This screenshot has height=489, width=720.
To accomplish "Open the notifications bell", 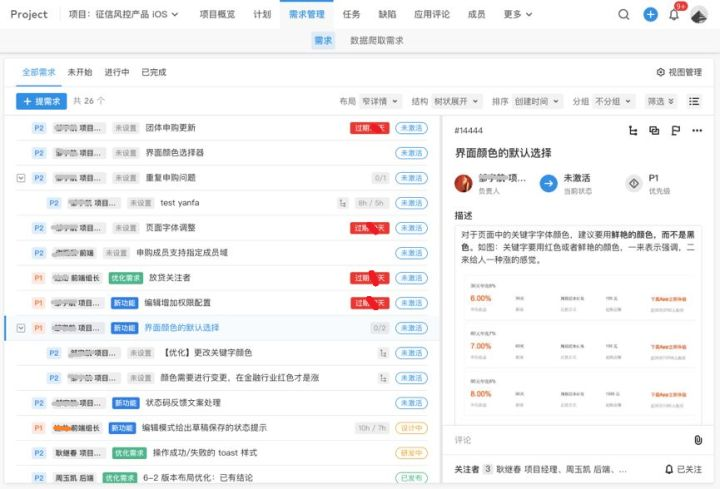I will point(674,15).
